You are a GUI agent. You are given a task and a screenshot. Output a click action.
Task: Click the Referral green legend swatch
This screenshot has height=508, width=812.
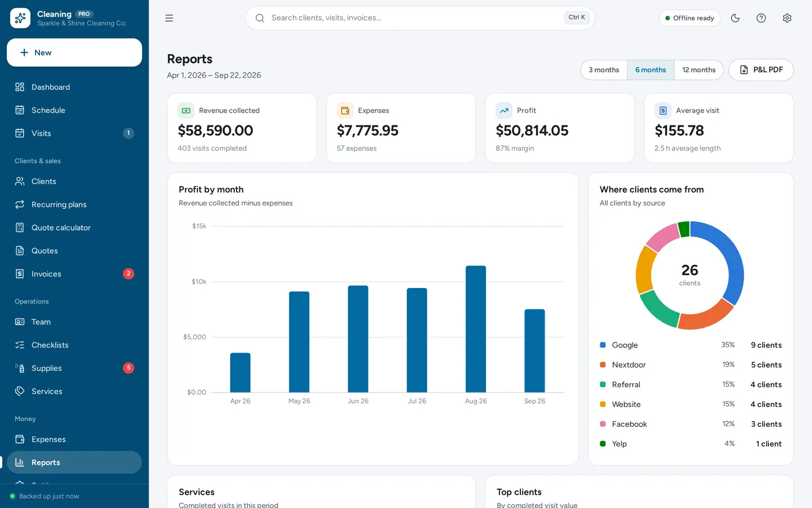(x=603, y=384)
